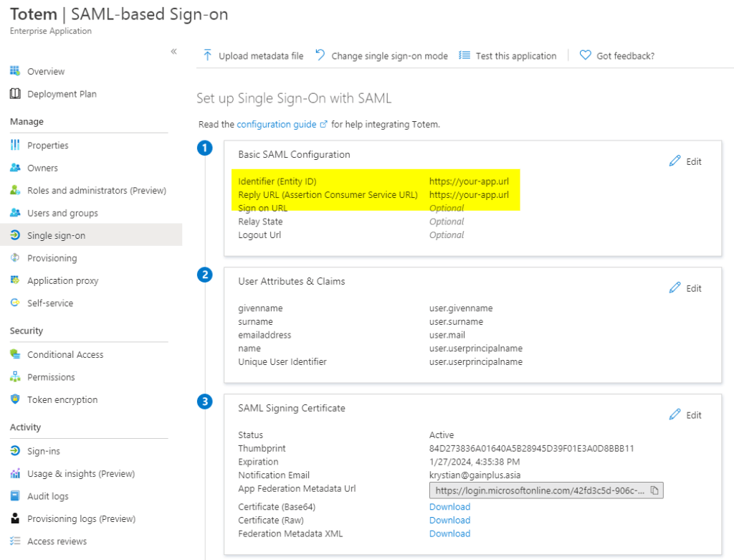This screenshot has height=560, width=734.
Task: Click the Users and groups icon
Action: coord(15,212)
